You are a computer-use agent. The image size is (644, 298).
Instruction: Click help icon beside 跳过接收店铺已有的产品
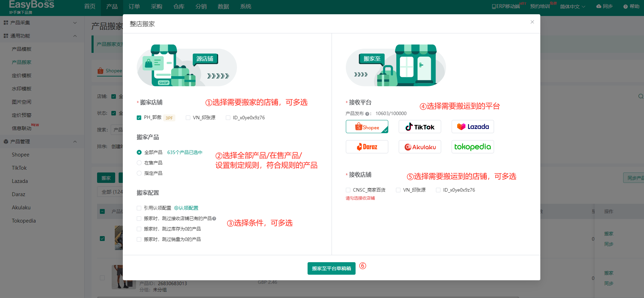(214, 218)
